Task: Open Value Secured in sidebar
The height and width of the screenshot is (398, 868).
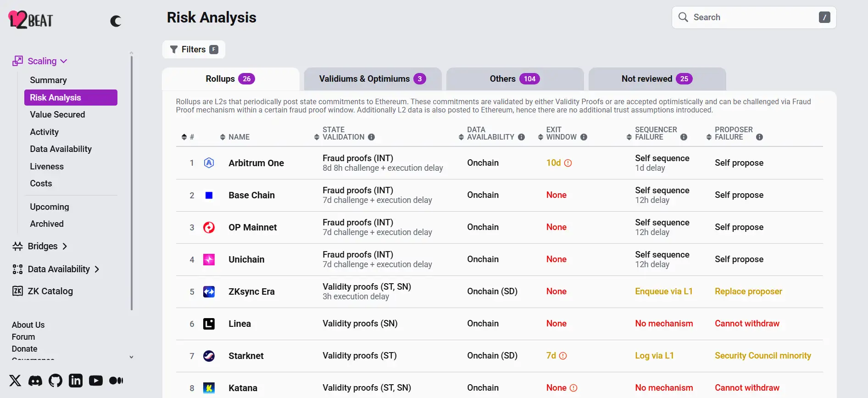Action: (57, 115)
